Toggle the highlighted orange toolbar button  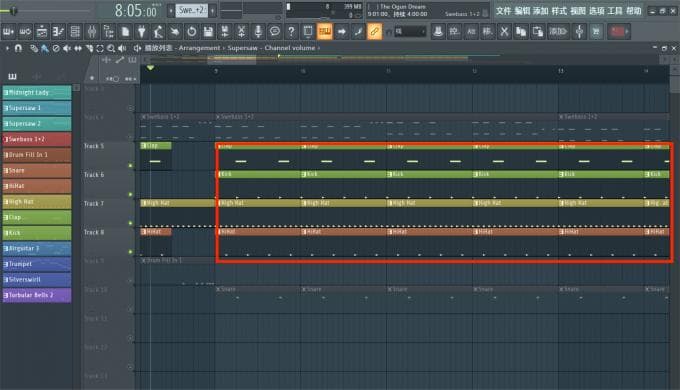pos(324,31)
